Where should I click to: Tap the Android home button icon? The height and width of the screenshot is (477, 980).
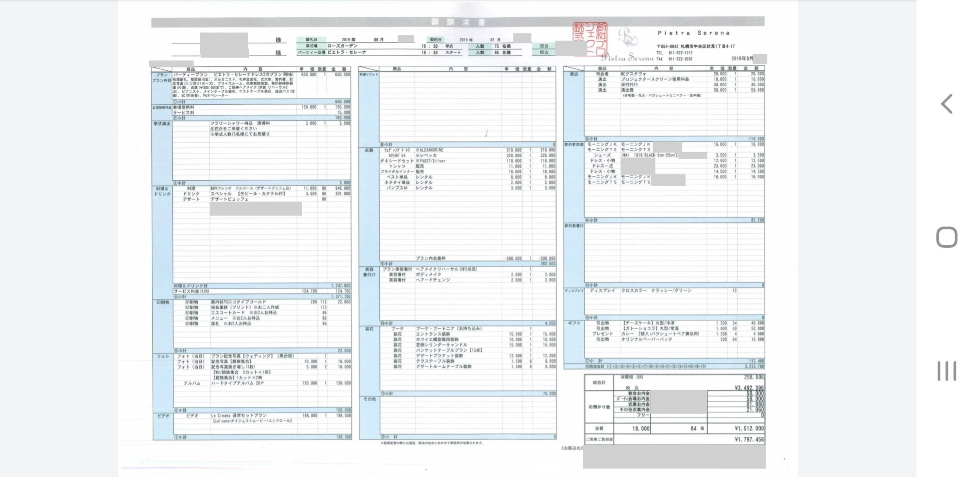coord(946,237)
